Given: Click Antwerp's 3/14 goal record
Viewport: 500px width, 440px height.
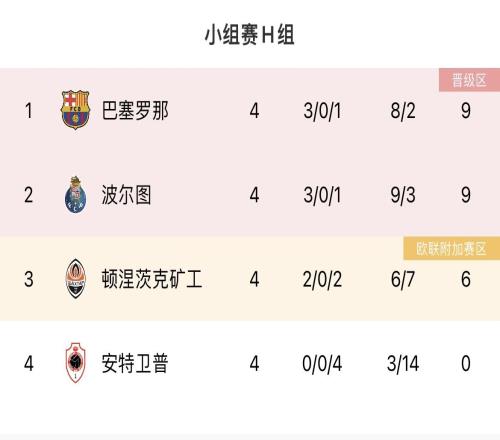Looking at the screenshot, I should pos(403,363).
